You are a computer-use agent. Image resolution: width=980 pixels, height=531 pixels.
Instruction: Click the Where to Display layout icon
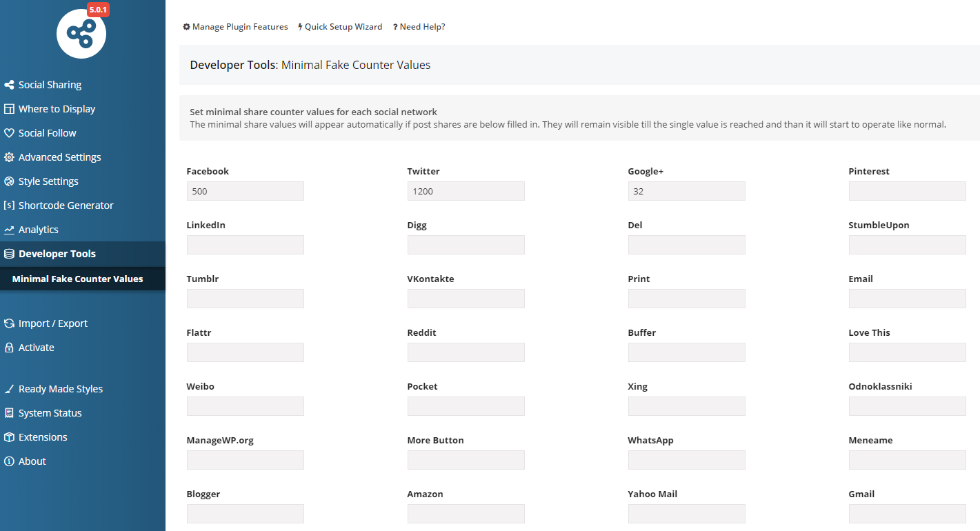point(9,109)
